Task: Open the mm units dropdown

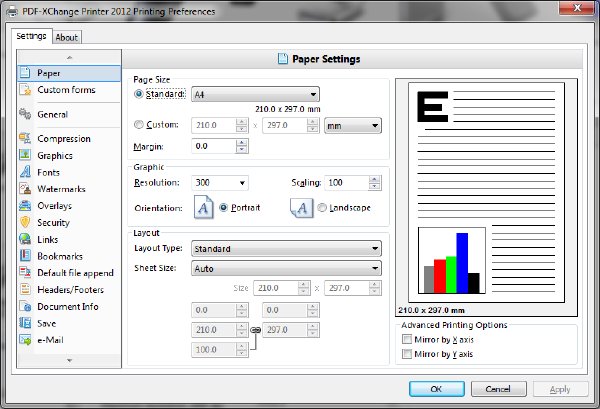Action: click(x=353, y=125)
